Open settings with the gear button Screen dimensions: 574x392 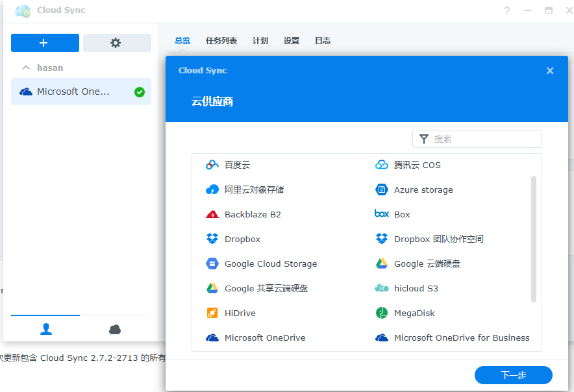click(117, 43)
